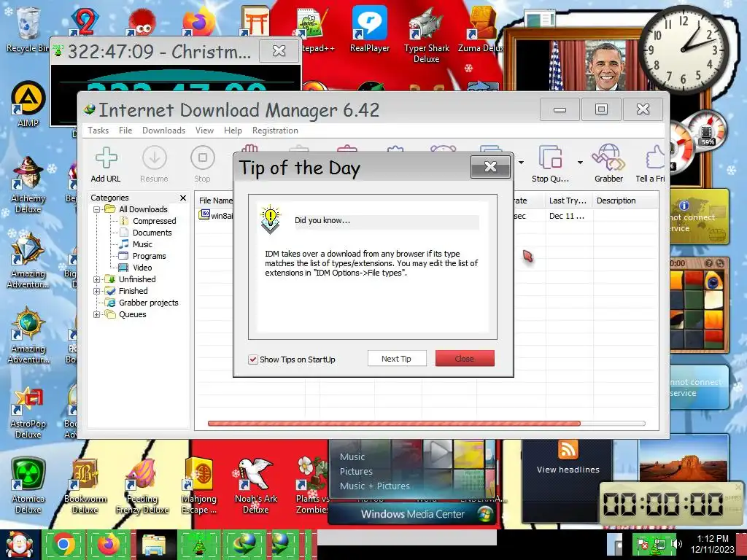This screenshot has height=560, width=747.
Task: Open the AIMP desktop shortcut
Action: click(x=28, y=105)
